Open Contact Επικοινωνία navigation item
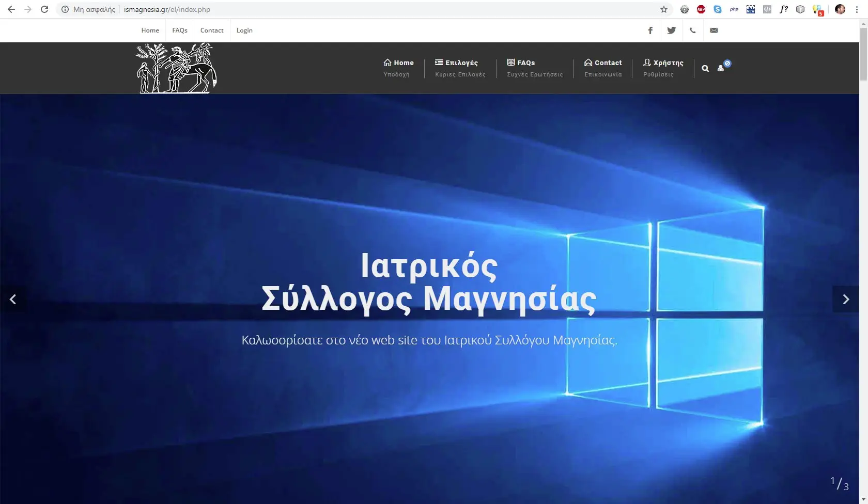The image size is (868, 504). (603, 68)
